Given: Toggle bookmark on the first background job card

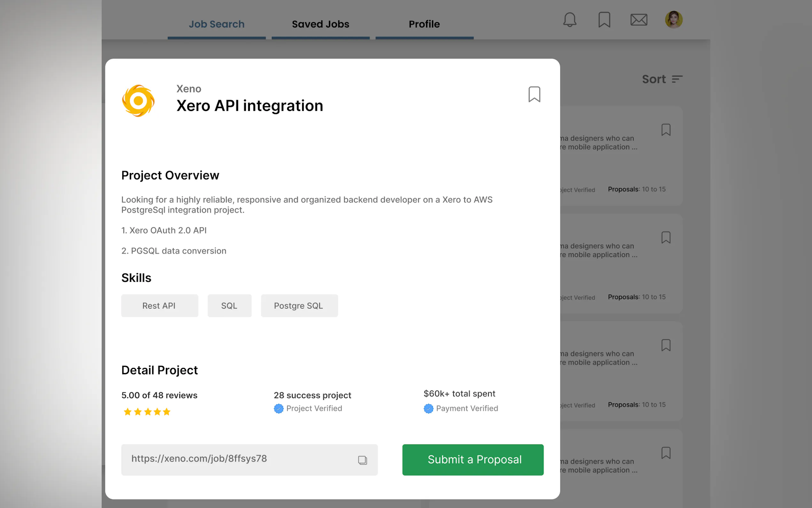Looking at the screenshot, I should pos(666,130).
